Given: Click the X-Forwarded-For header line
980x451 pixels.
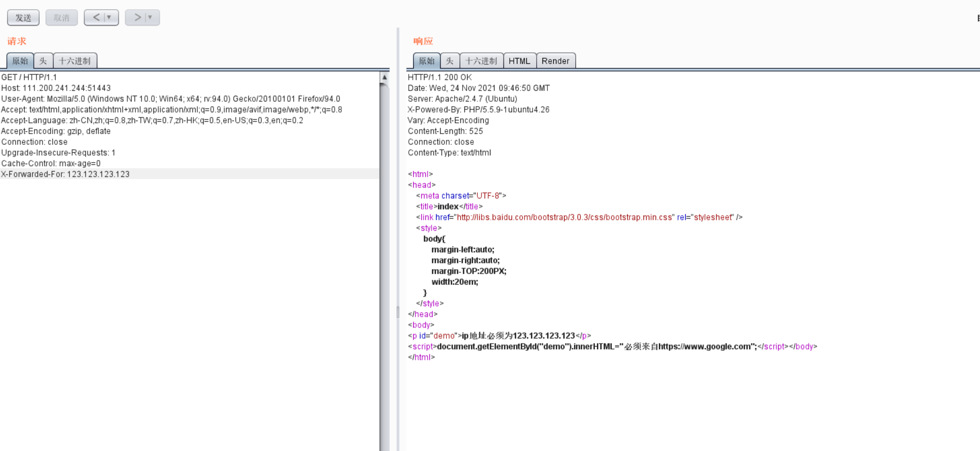Looking at the screenshot, I should click(x=65, y=174).
